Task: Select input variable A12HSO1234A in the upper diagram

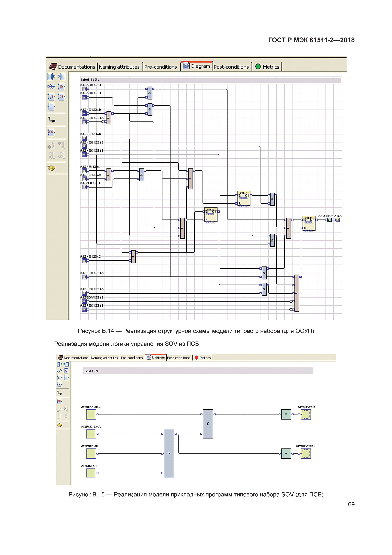Action: (x=84, y=277)
